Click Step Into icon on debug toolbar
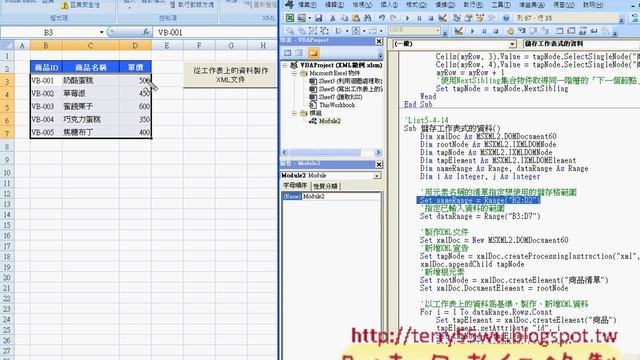 point(522,31)
